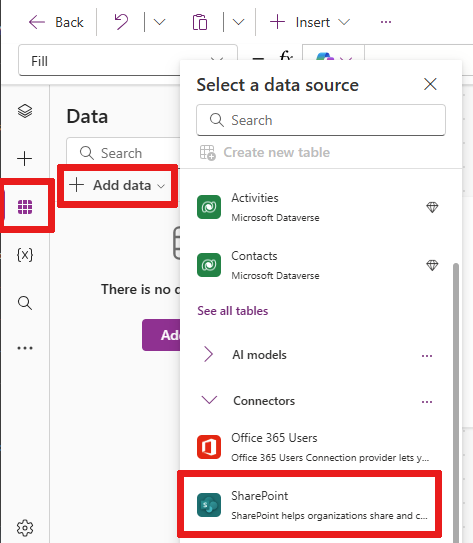473x543 pixels.
Task: Open sidebar More options ellipsis
Action: (x=25, y=348)
